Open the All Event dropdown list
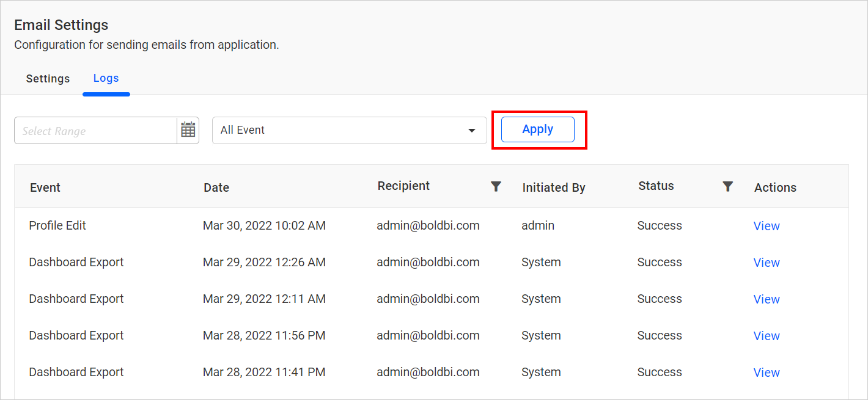868x400 pixels. coord(350,130)
